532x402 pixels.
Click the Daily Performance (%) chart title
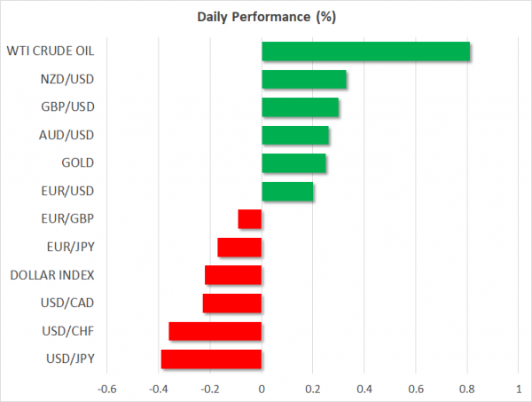pyautogui.click(x=265, y=17)
